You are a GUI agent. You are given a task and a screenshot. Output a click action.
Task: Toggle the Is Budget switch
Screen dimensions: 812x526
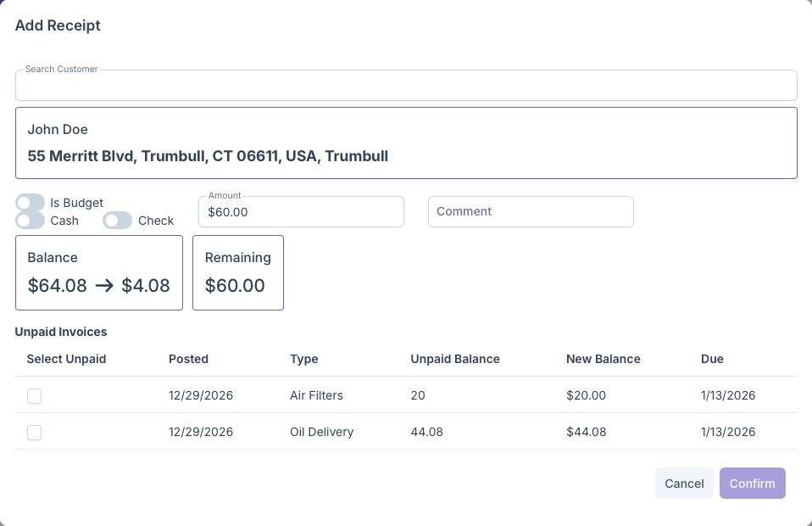coord(31,203)
